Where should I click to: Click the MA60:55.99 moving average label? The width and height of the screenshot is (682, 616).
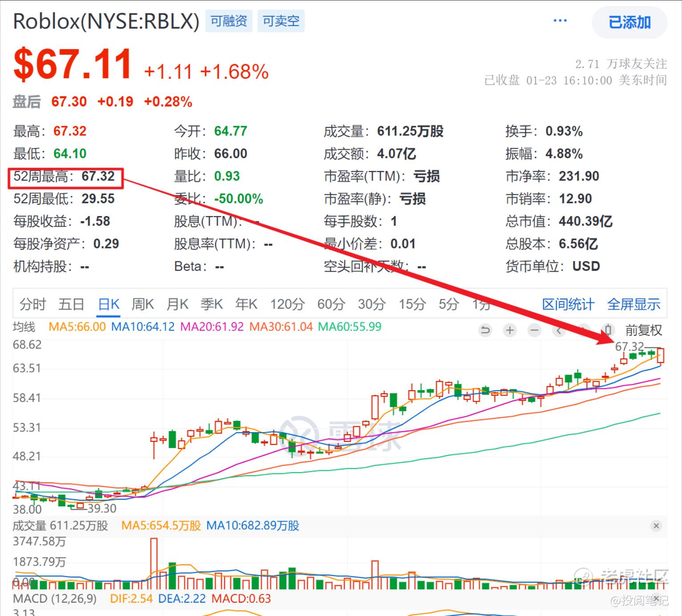pyautogui.click(x=350, y=327)
